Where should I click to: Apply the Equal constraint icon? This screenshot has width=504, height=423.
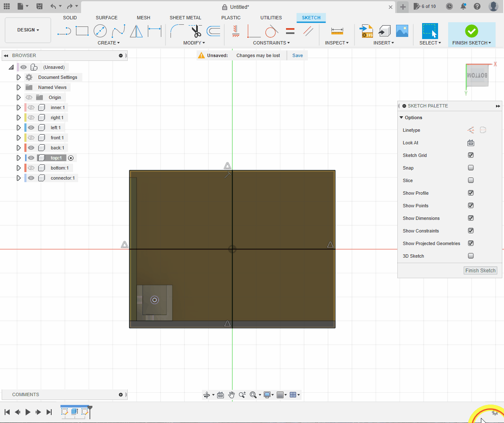(x=290, y=31)
